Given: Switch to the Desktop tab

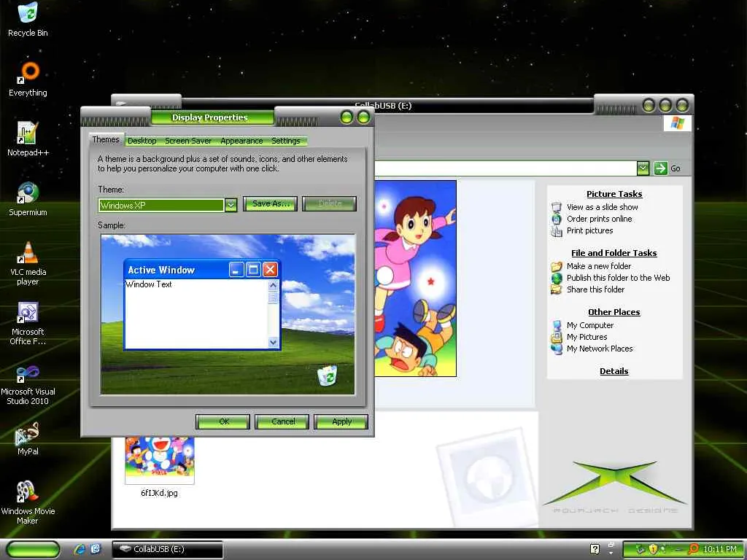Looking at the screenshot, I should 142,141.
